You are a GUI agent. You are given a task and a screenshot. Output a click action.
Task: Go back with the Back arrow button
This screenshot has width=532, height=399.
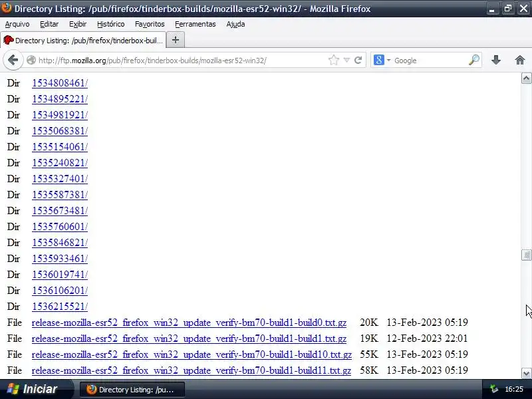pyautogui.click(x=13, y=61)
